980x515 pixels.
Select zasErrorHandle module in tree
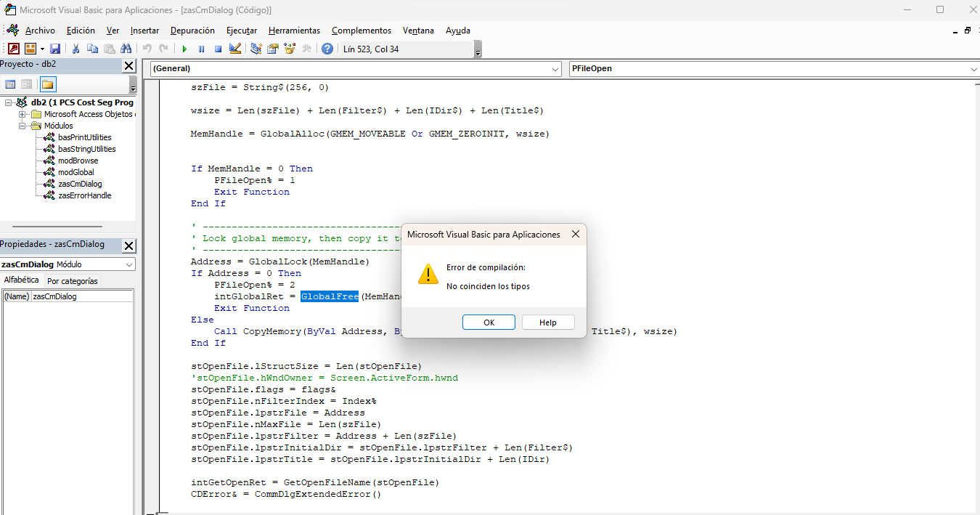click(x=85, y=195)
